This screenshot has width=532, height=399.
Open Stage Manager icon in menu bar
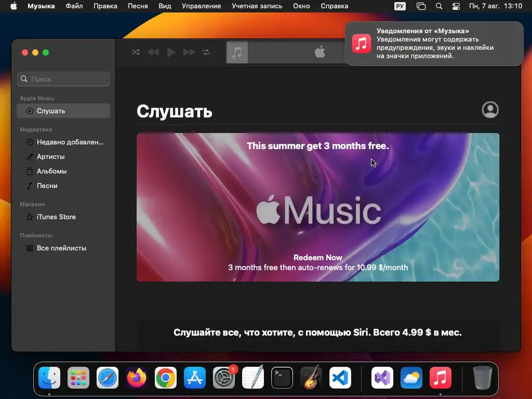[421, 6]
